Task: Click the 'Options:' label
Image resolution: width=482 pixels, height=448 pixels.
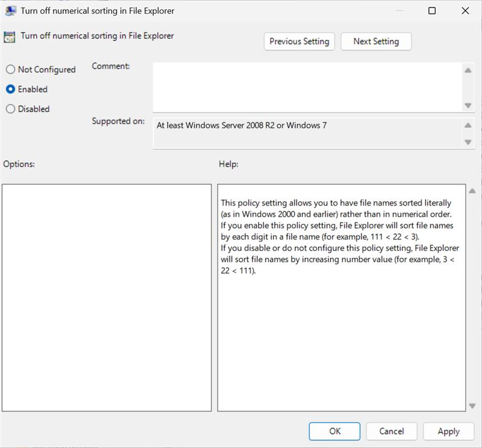Action: tap(19, 164)
